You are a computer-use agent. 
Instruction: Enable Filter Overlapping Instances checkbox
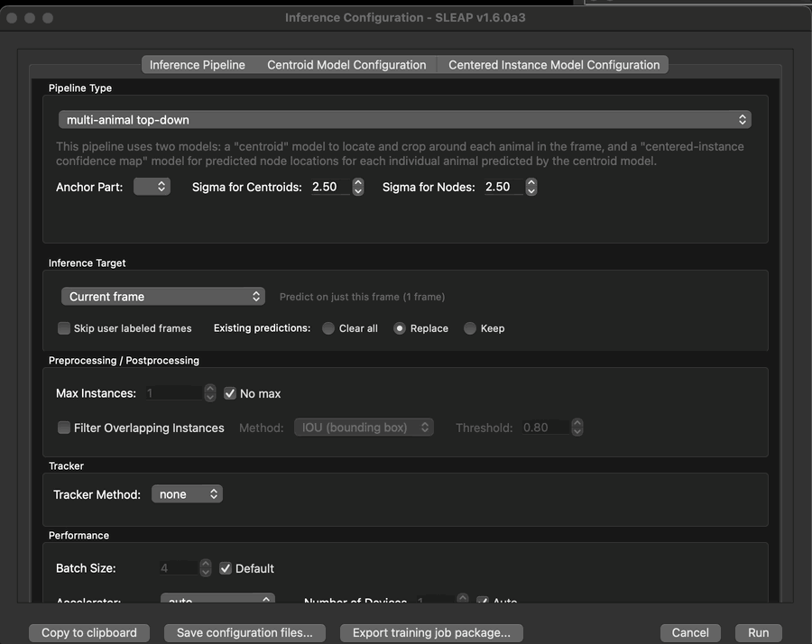(64, 428)
